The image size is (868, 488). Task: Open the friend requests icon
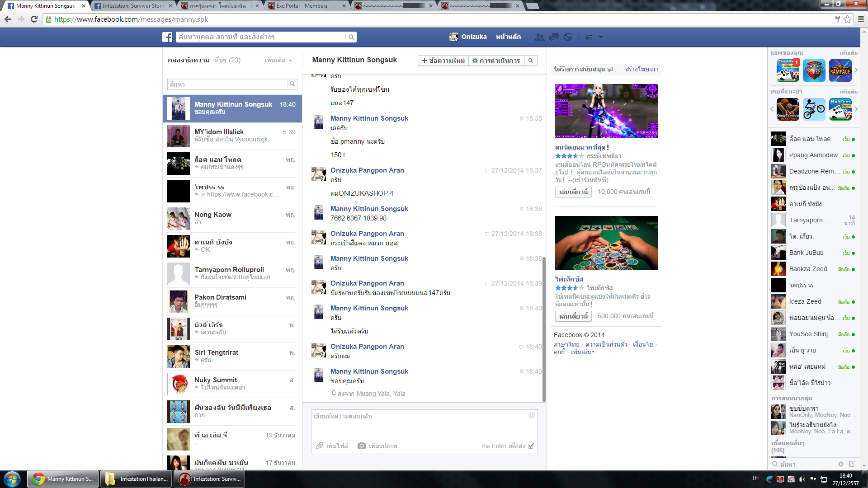(539, 37)
